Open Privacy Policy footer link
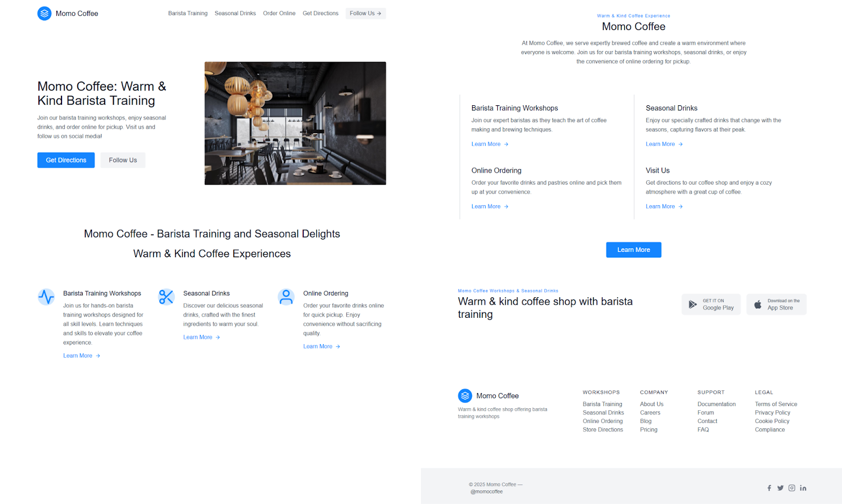 pos(773,412)
